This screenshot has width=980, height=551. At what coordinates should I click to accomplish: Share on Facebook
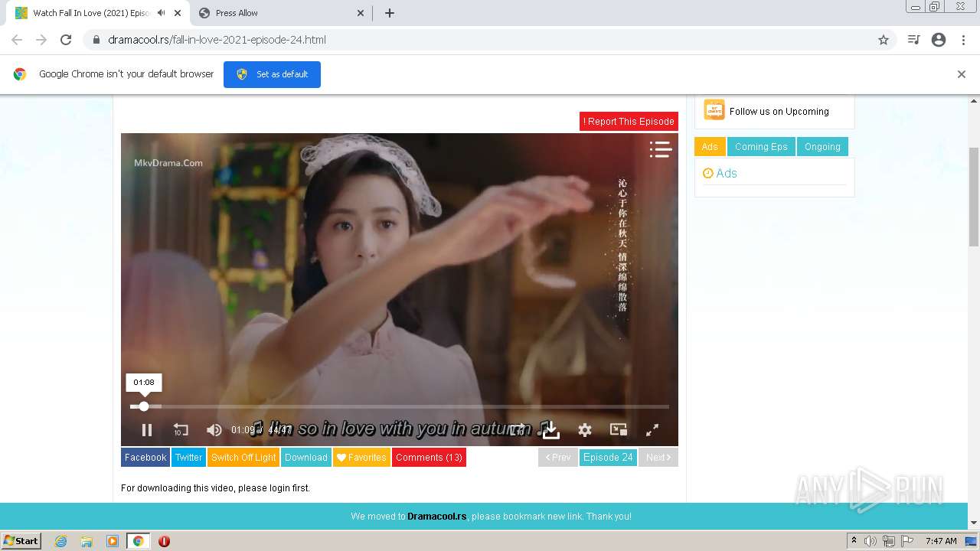point(145,458)
